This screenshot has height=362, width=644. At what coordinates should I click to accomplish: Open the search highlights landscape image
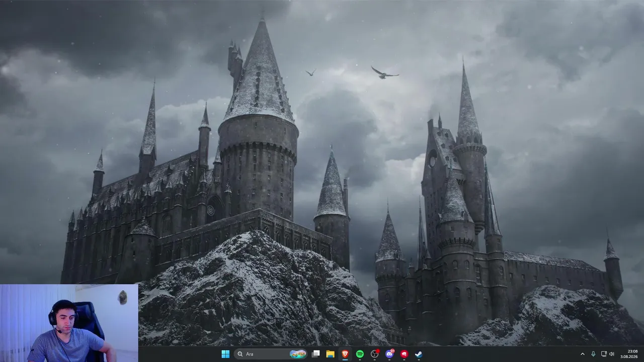(x=298, y=354)
